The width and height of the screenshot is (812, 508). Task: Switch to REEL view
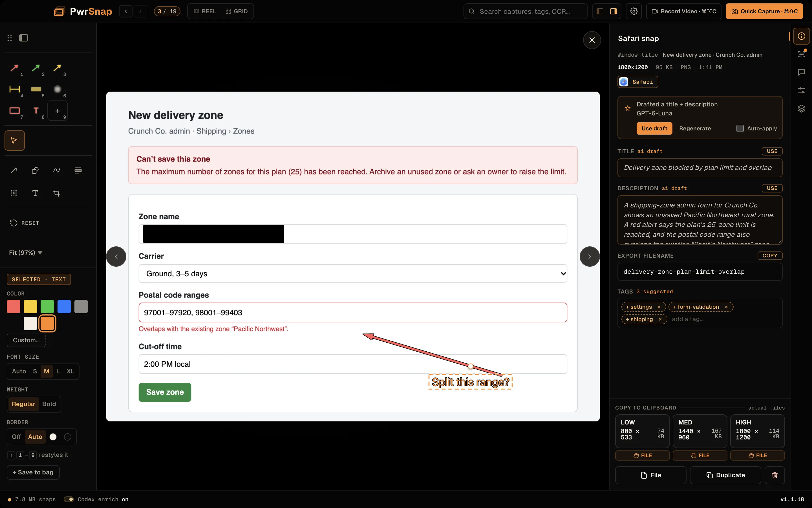point(205,11)
